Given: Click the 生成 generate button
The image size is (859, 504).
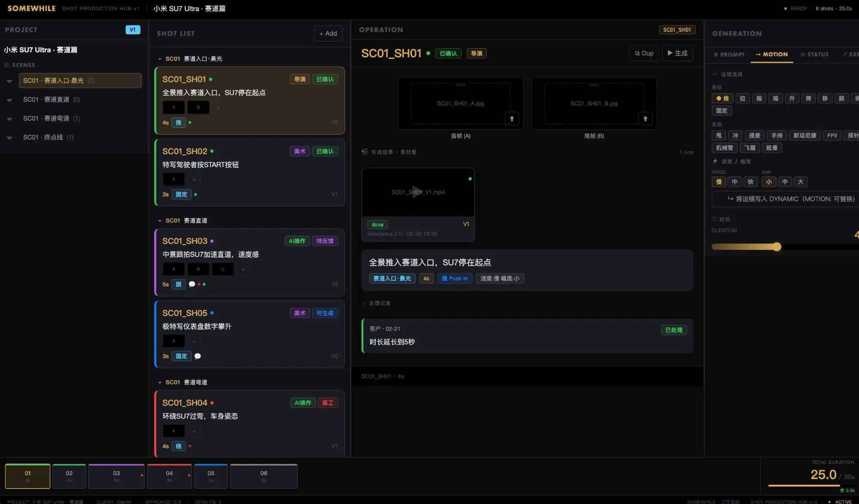Looking at the screenshot, I should click(x=677, y=53).
